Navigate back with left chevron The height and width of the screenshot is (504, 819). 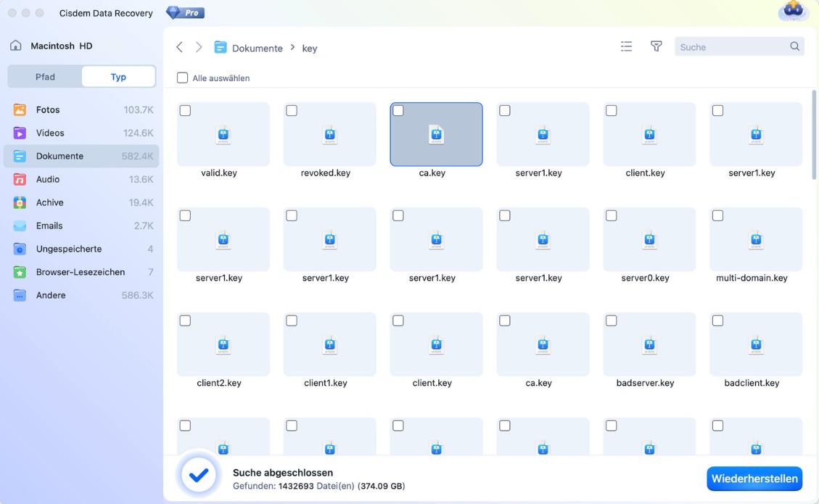click(180, 47)
